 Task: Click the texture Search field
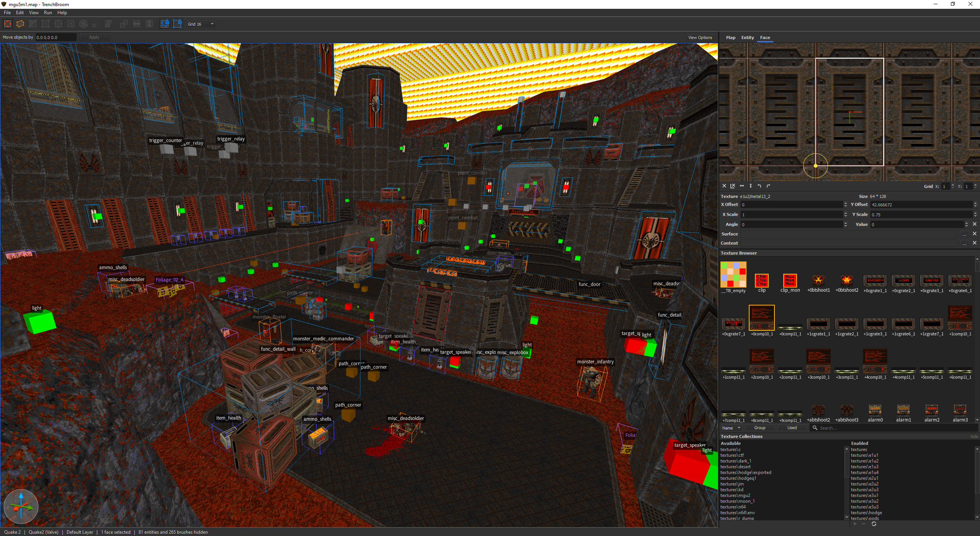[x=894, y=428]
